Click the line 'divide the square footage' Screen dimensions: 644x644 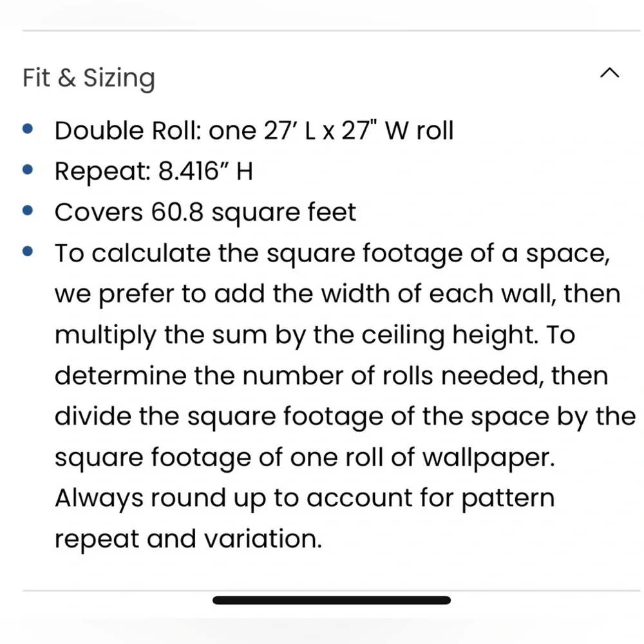pyautogui.click(x=345, y=417)
